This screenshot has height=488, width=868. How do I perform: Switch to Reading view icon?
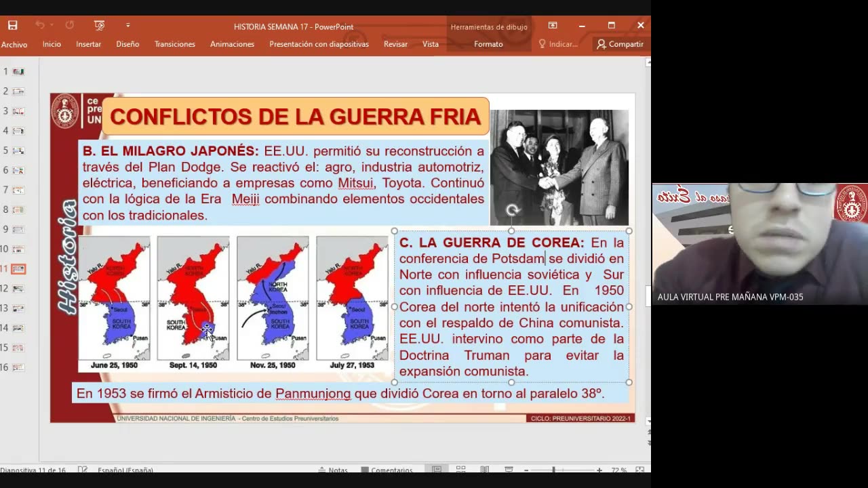click(x=484, y=470)
